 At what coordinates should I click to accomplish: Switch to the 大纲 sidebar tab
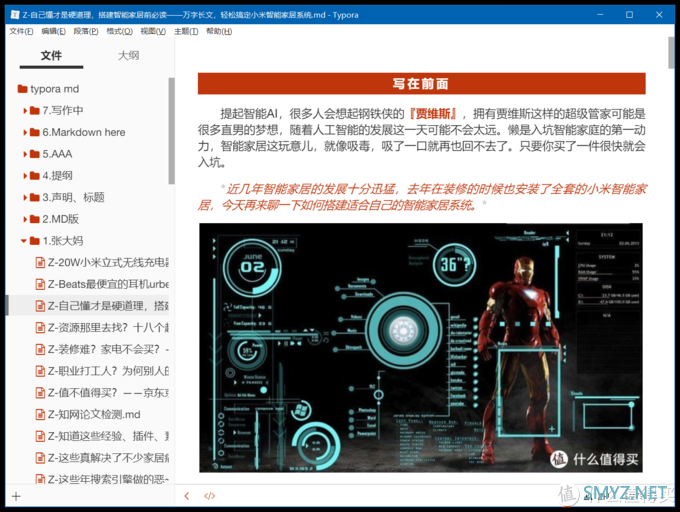[x=128, y=55]
